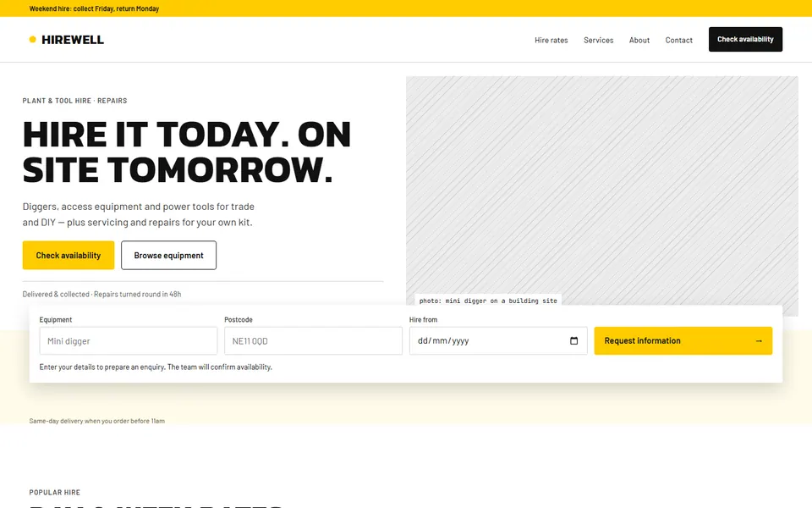Click the POPULAR HIRE section label
The height and width of the screenshot is (508, 812).
[54, 493]
